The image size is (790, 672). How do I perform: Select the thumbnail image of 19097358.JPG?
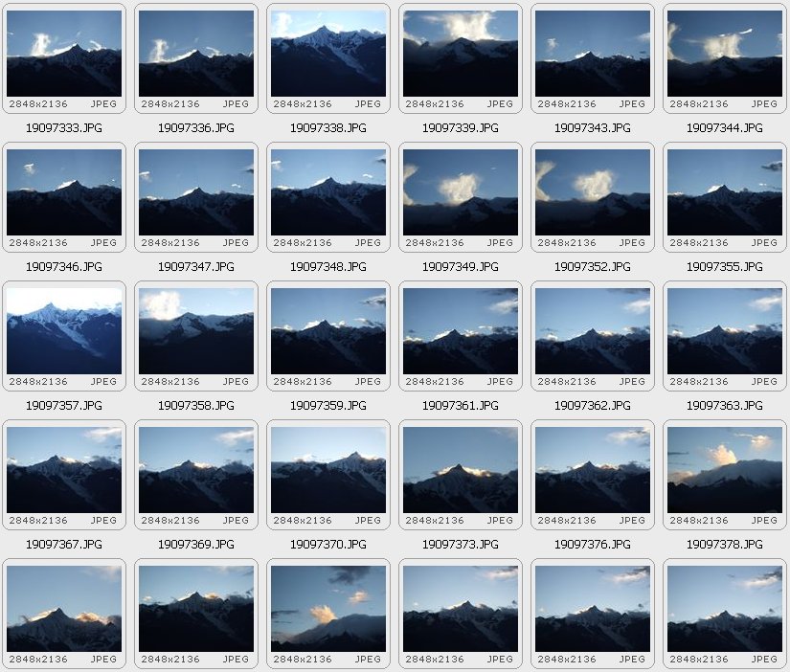coord(196,331)
